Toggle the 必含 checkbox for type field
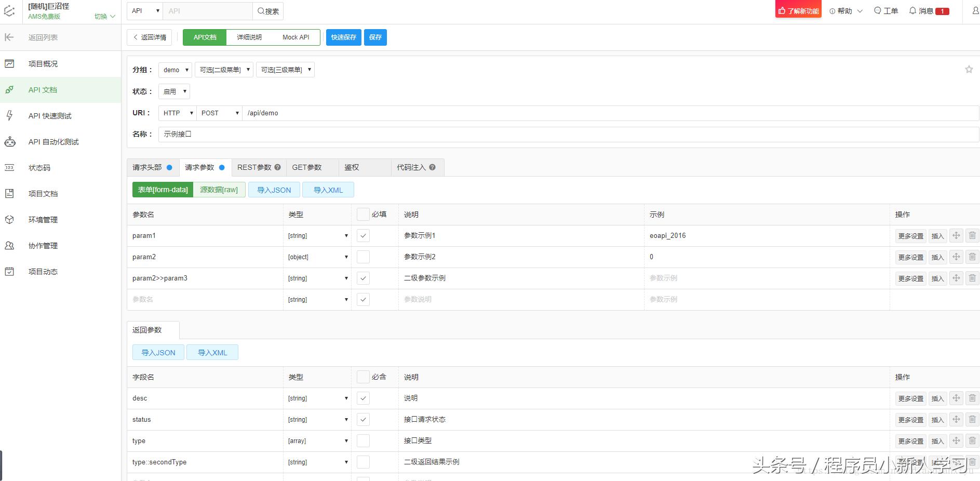The image size is (980, 481). pos(363,441)
